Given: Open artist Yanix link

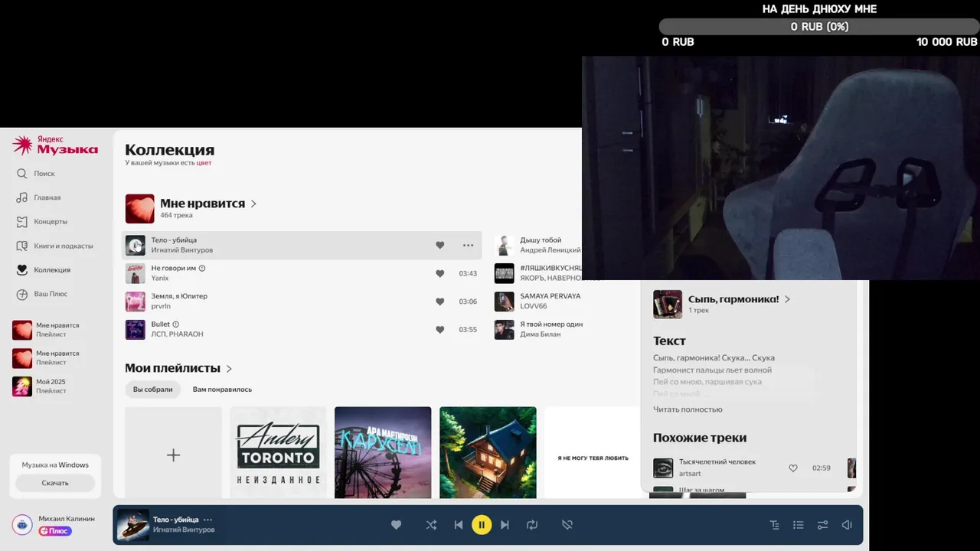Looking at the screenshot, I should tap(159, 279).
